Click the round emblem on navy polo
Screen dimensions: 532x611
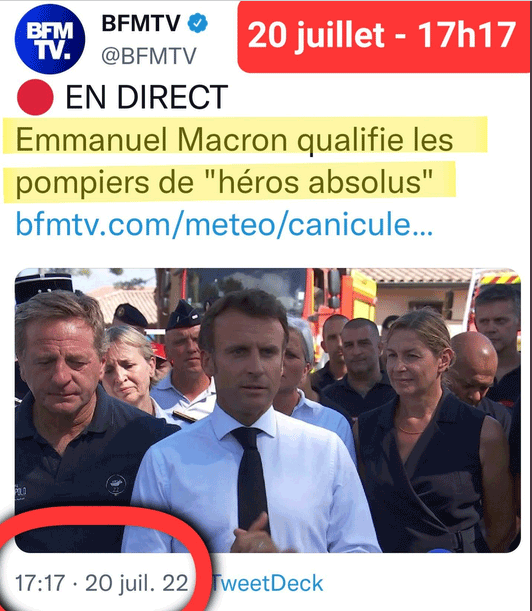click(116, 485)
